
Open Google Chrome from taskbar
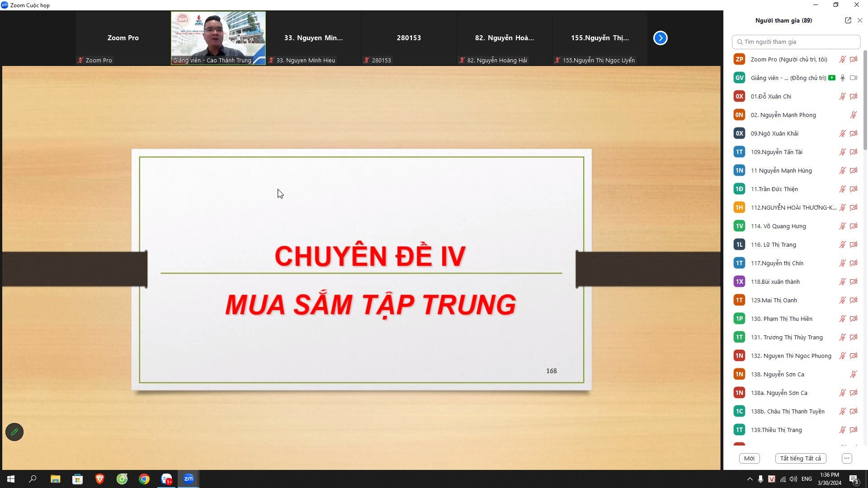pos(144,479)
